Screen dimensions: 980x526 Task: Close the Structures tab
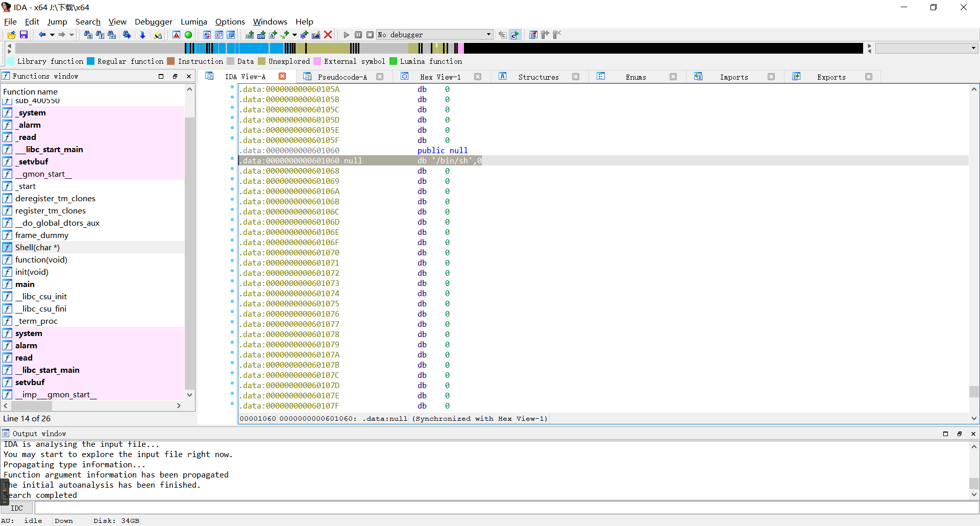tap(576, 77)
